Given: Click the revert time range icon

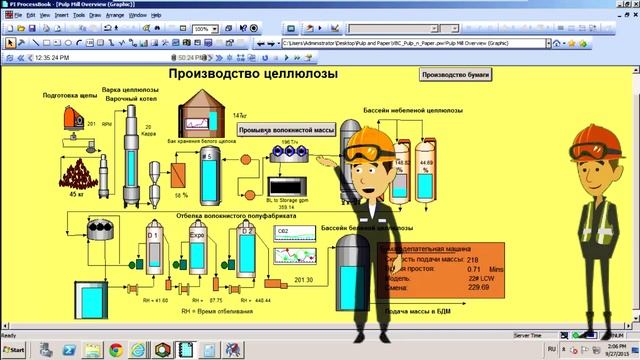Looking at the screenshot, I should click(x=265, y=58).
